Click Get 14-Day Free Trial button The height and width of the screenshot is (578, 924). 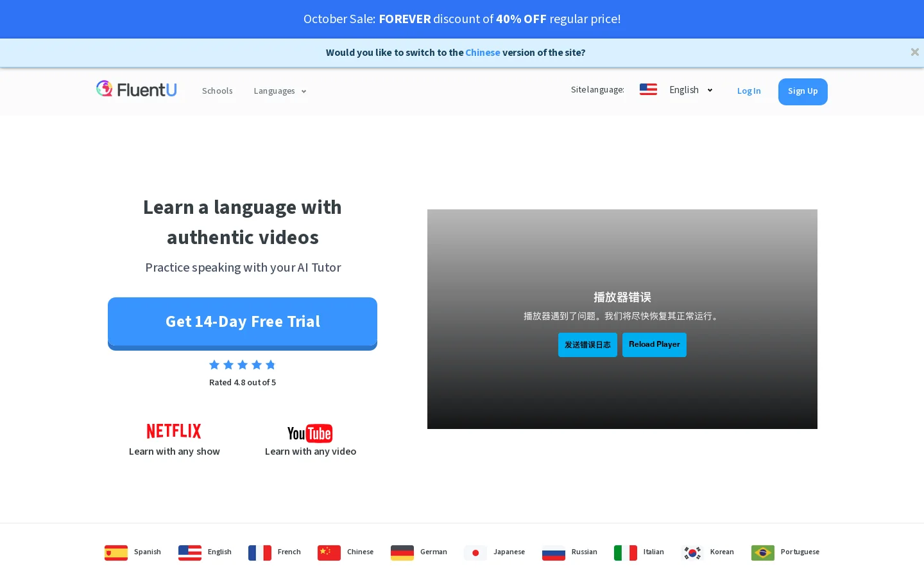[x=243, y=323]
